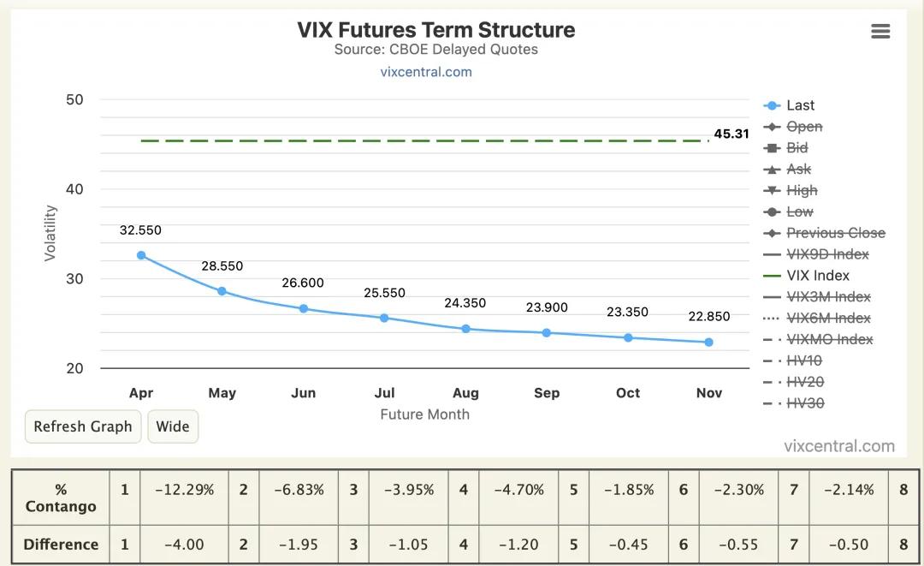The image size is (924, 566).
Task: Show the HV30 legend item
Action: [804, 403]
